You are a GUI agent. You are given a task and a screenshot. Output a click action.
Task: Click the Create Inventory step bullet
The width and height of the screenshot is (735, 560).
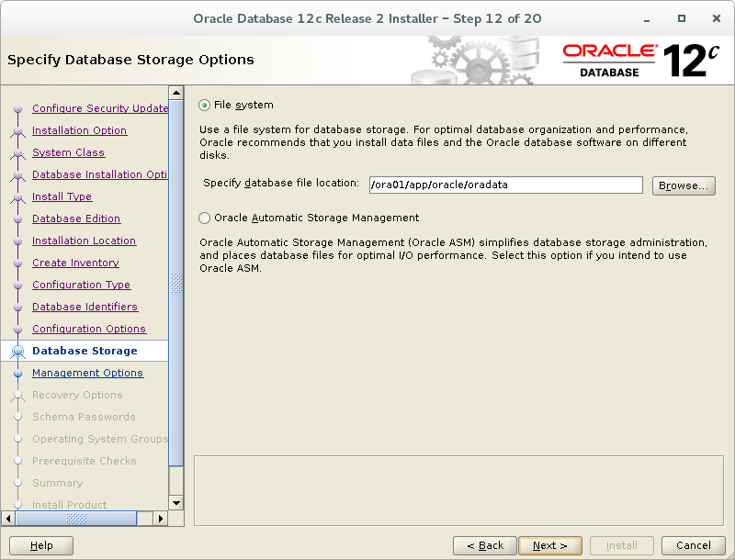point(17,263)
